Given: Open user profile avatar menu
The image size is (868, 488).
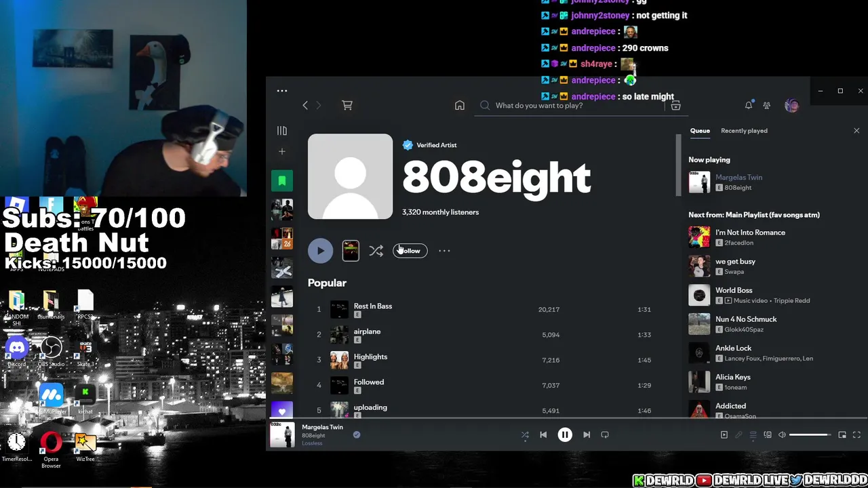Looking at the screenshot, I should pyautogui.click(x=791, y=105).
